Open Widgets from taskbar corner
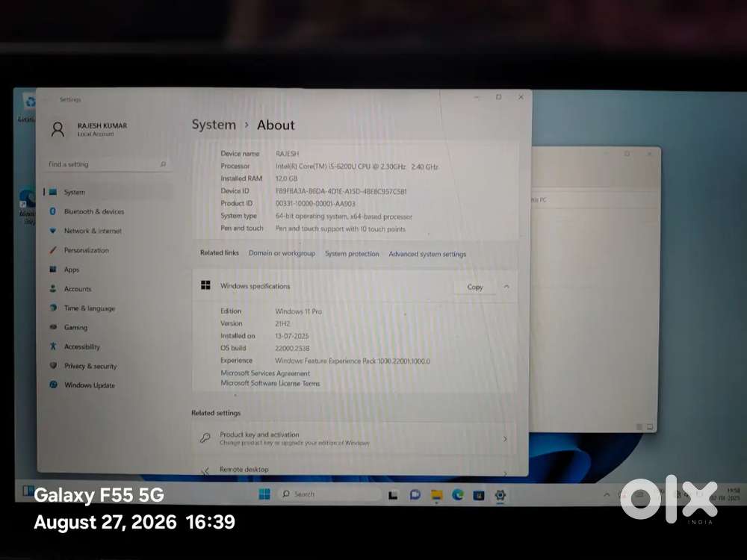Screen dimensions: 747x560 pyautogui.click(x=28, y=491)
